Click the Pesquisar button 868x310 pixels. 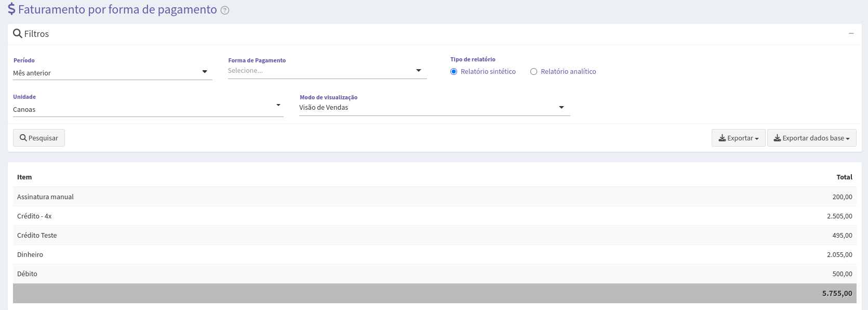pos(39,138)
